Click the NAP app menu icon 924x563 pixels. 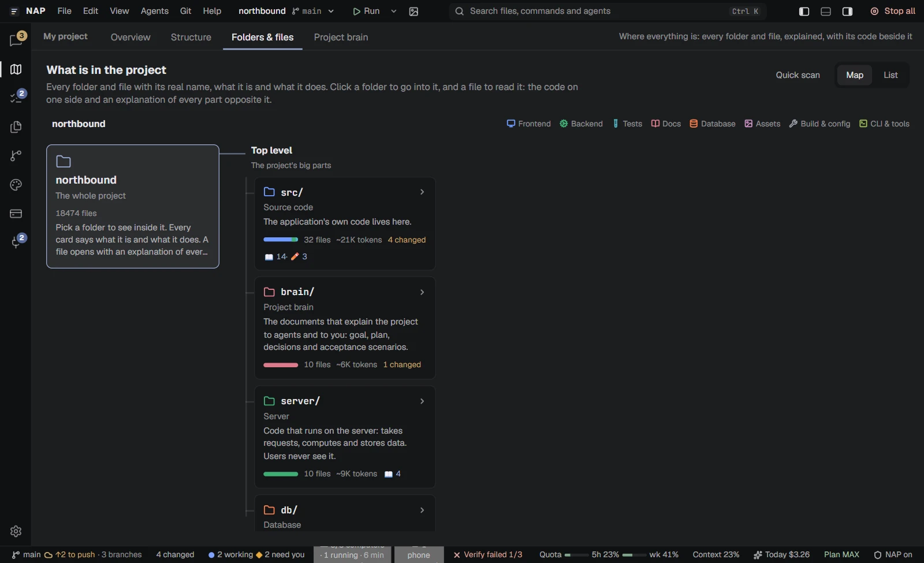tap(14, 12)
